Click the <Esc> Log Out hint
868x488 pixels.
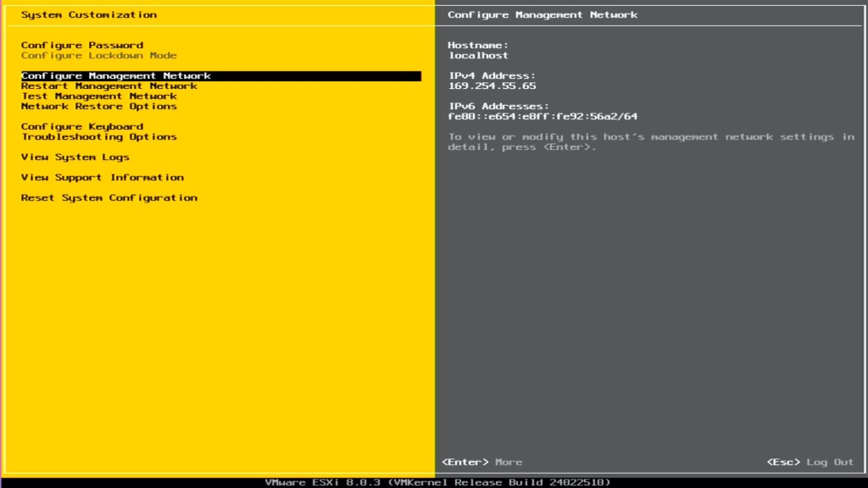(x=810, y=463)
